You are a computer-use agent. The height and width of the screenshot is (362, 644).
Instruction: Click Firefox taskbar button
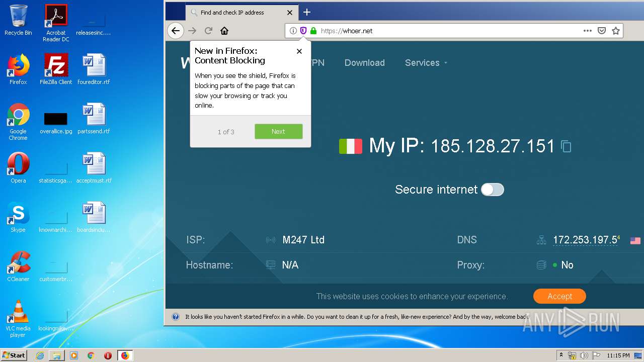pyautogui.click(x=125, y=355)
